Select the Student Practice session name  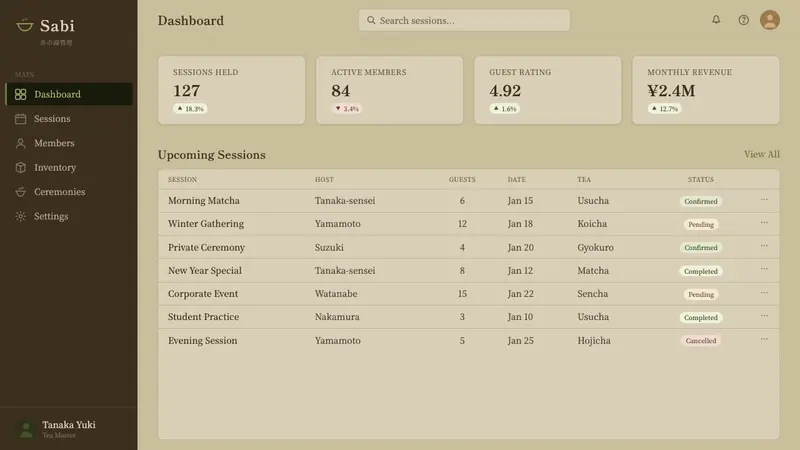pyautogui.click(x=203, y=317)
